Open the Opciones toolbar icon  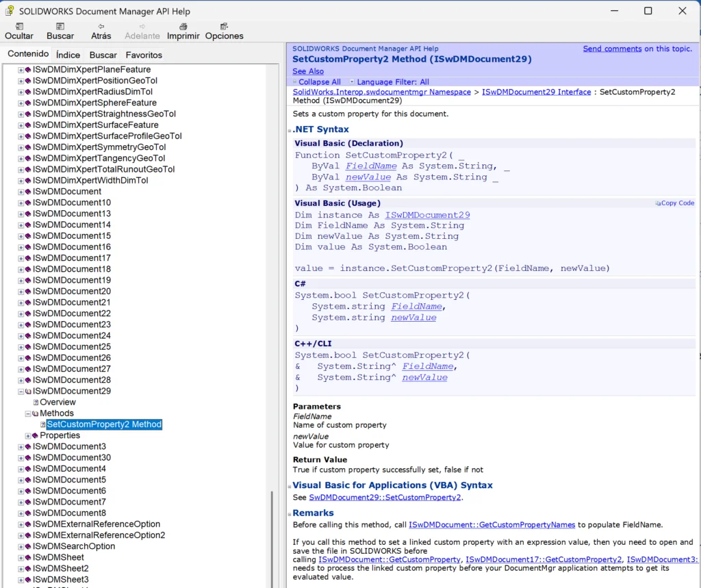224,27
